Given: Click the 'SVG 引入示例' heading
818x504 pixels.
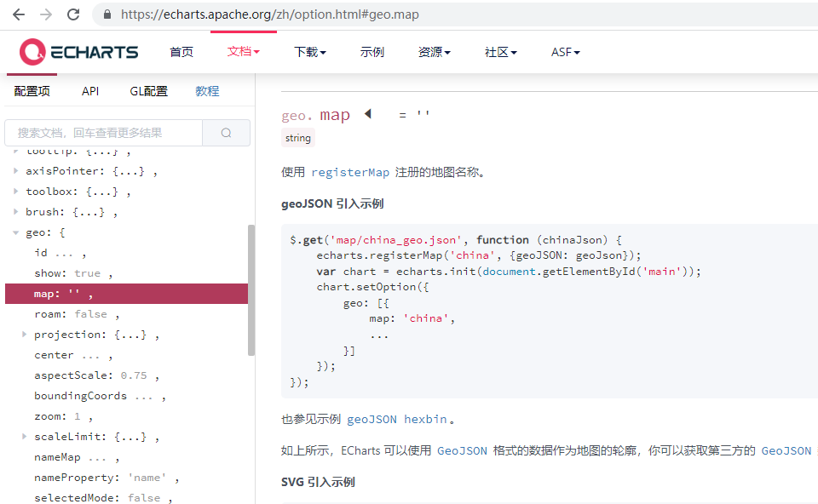Looking at the screenshot, I should (318, 482).
